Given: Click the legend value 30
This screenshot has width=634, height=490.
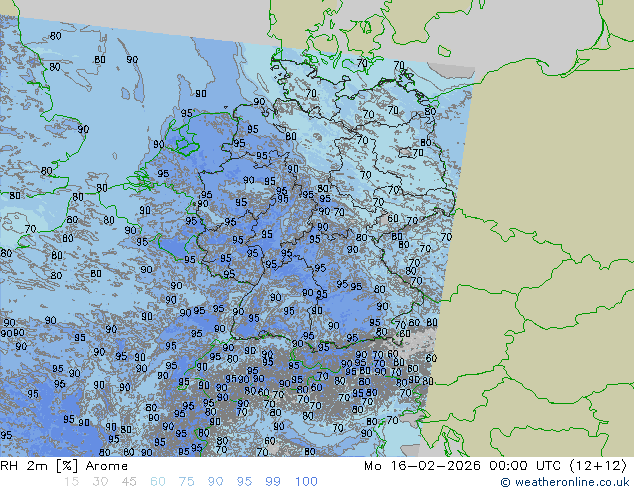Looking at the screenshot, I should [100, 482].
